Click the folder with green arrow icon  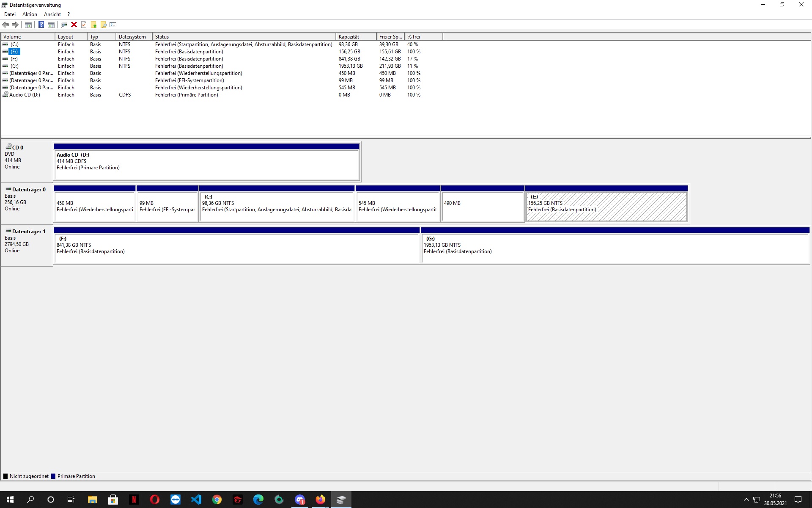point(93,25)
